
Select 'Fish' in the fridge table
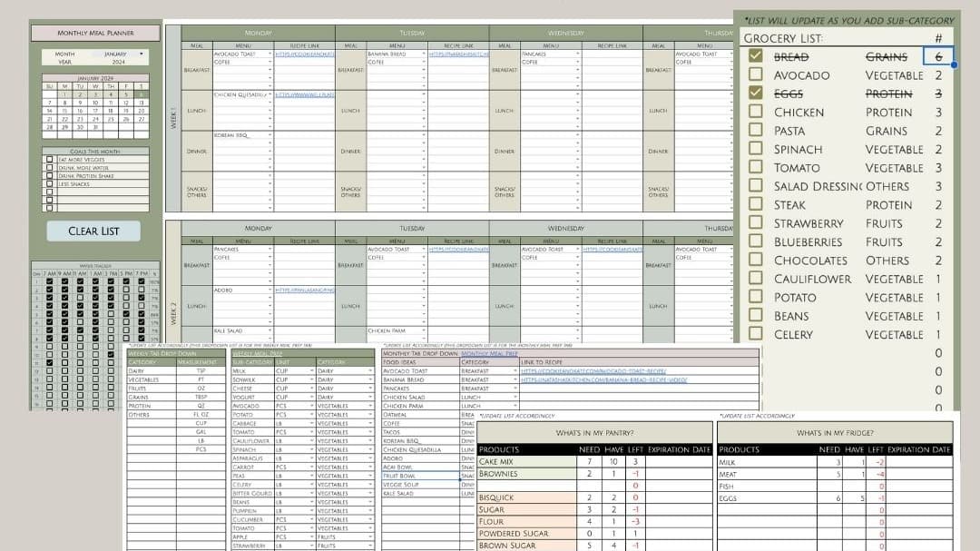[x=767, y=486]
